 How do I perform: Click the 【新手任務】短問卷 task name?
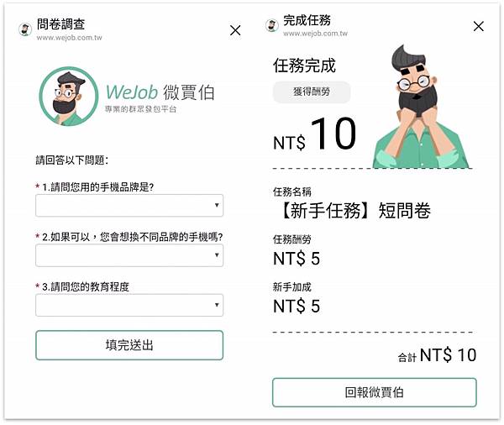355,211
